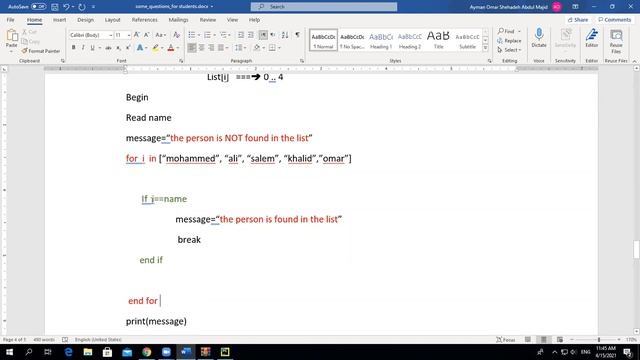Click the vertical scrollbar thumb
The height and width of the screenshot is (360, 640).
[x=636, y=249]
